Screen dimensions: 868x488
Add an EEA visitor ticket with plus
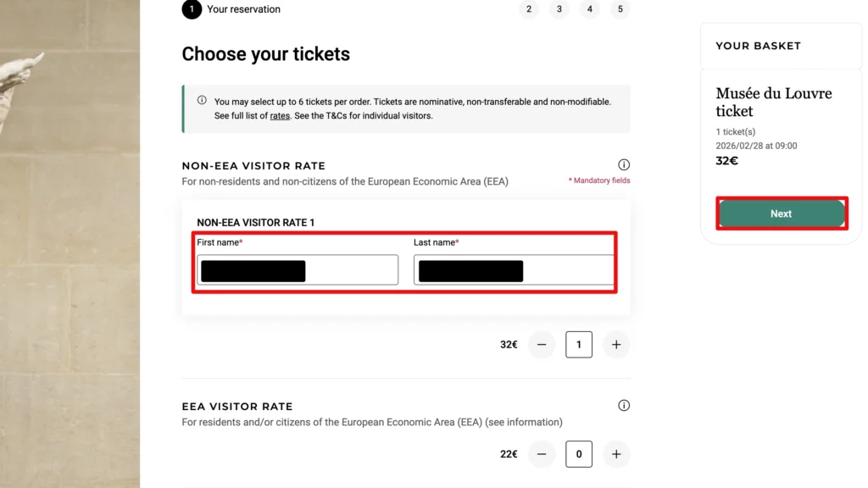point(616,454)
